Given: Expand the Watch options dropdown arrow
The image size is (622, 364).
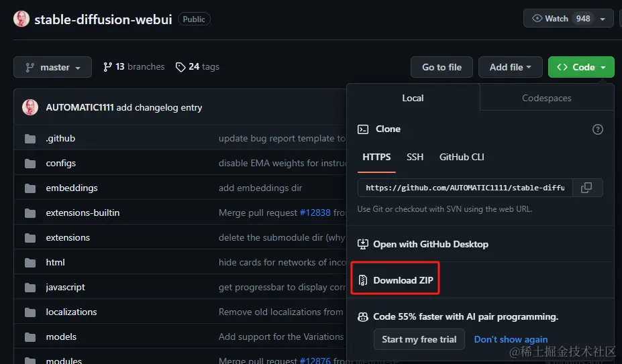Looking at the screenshot, I should click(603, 19).
